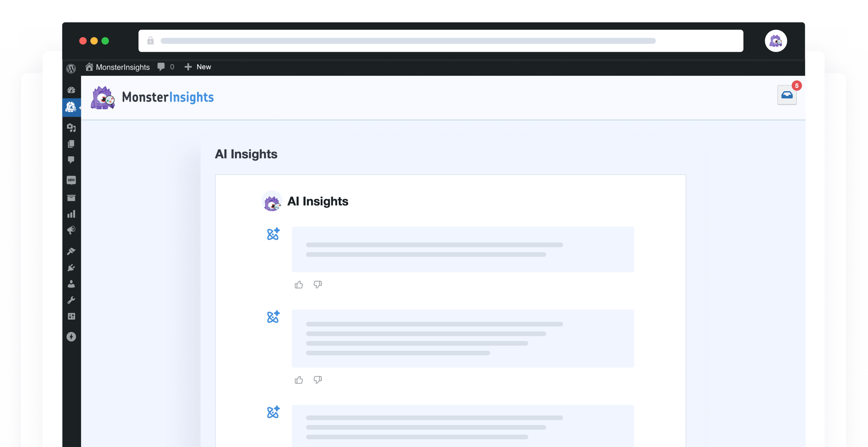Open Plugins icon in sidebar
Viewport: 868px width, 447px height.
tap(71, 268)
